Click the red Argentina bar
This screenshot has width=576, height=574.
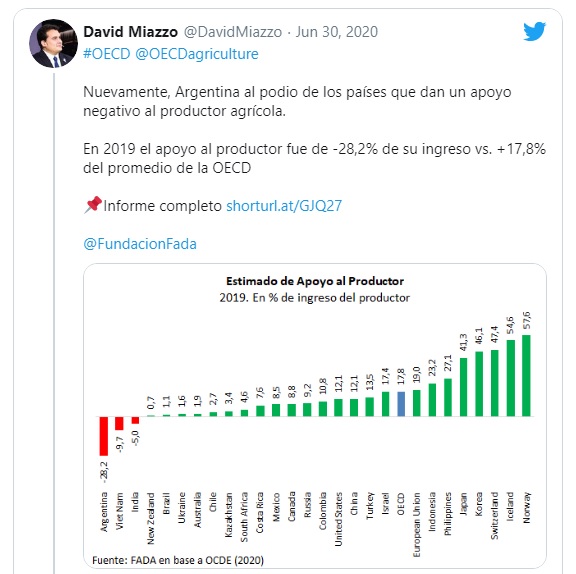(104, 436)
